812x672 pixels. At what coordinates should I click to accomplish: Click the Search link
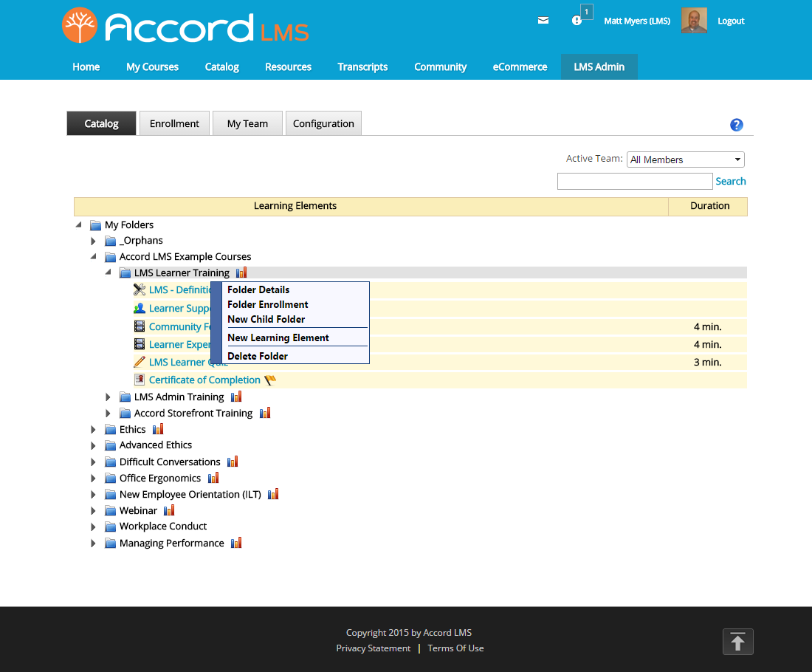[x=730, y=181]
